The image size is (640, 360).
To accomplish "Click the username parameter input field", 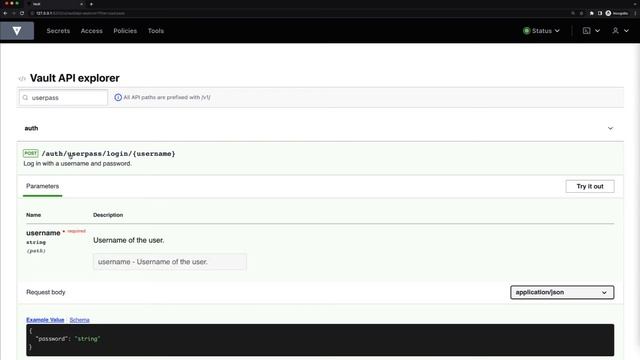I will coord(170,262).
